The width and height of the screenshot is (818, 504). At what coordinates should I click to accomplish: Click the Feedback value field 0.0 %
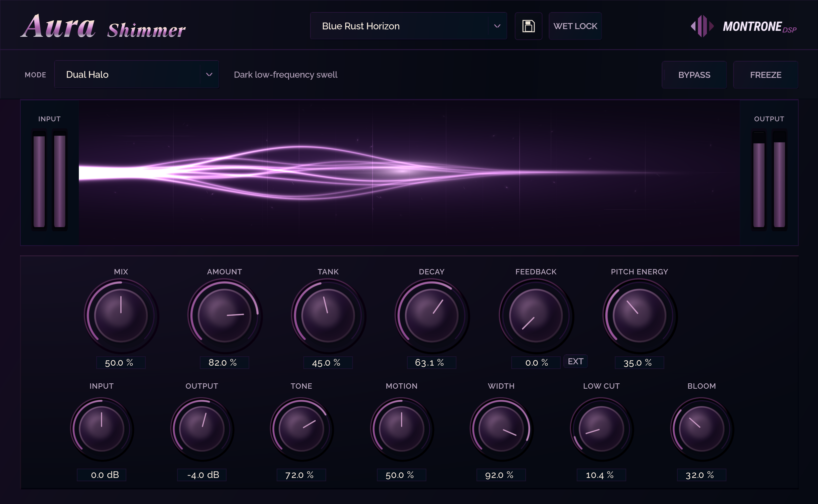click(x=536, y=363)
